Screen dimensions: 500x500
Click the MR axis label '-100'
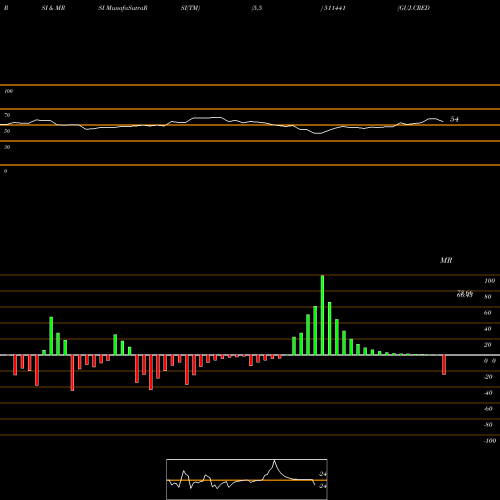[x=490, y=441]
